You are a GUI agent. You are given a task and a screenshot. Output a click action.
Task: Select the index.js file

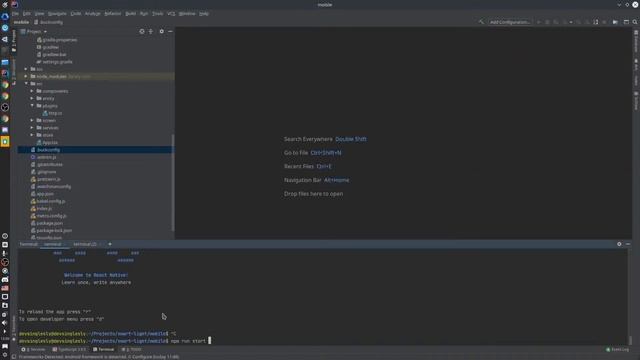(41, 209)
